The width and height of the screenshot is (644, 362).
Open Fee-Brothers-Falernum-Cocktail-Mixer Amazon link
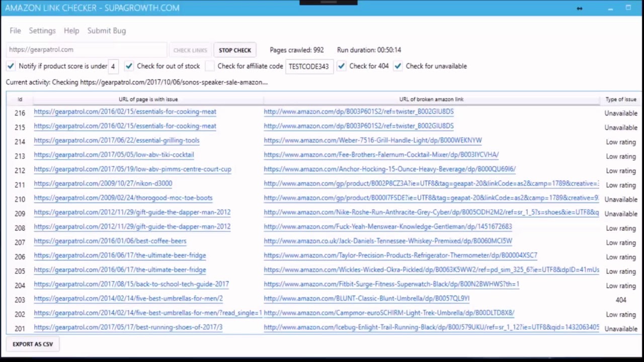381,155
